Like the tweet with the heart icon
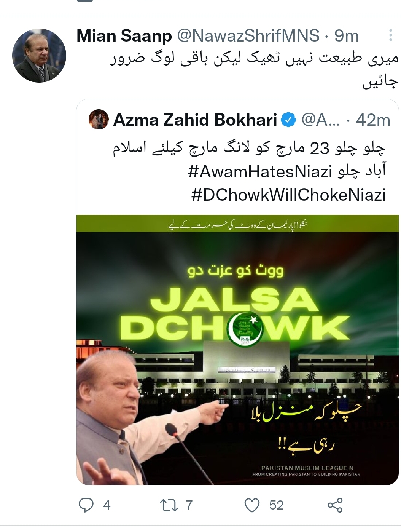 (252, 505)
